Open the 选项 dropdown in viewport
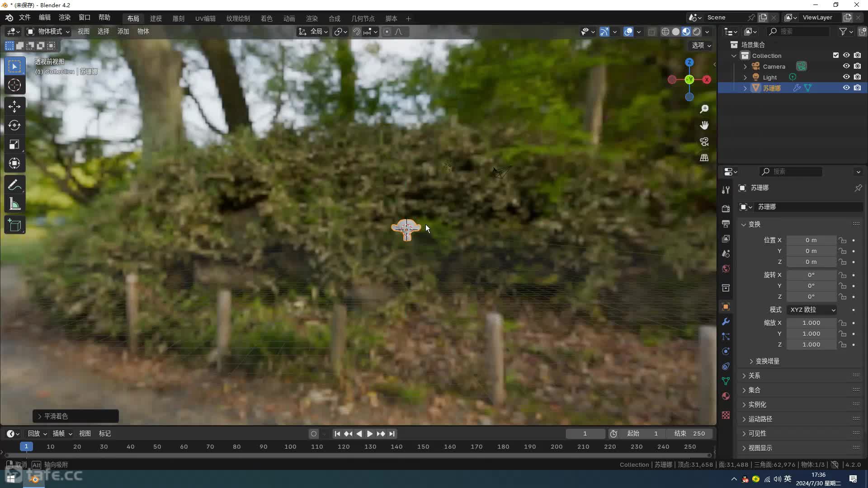868x488 pixels. (x=701, y=45)
